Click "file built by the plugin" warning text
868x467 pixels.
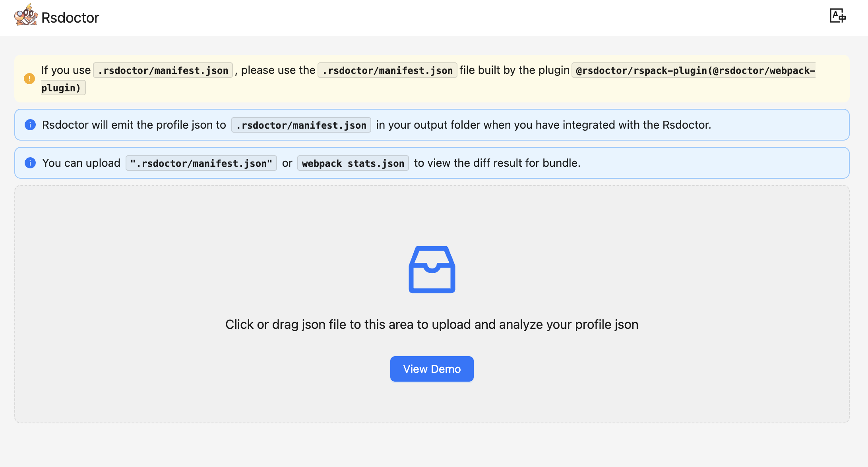pyautogui.click(x=514, y=70)
